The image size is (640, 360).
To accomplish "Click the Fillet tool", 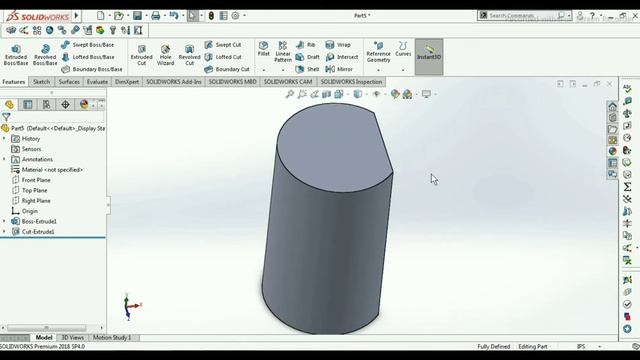I will point(264,49).
